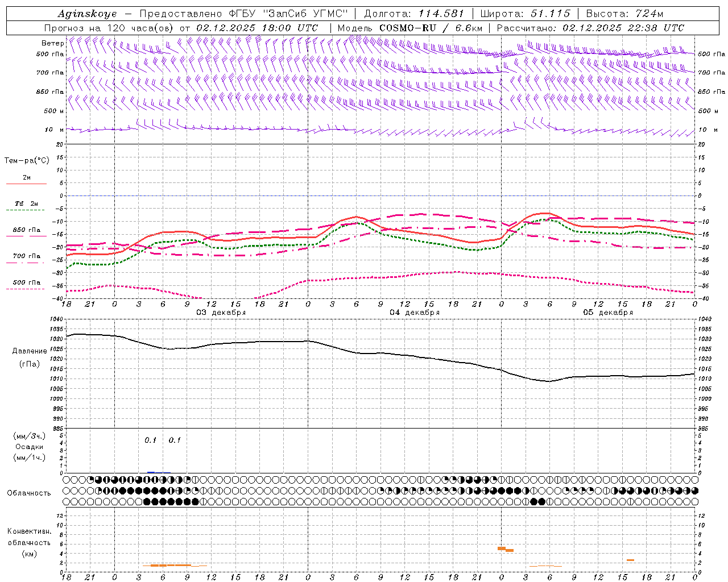Click the 'Тем-ра(°C)' temperature panel title
This screenshot has height=582, width=728.
click(x=27, y=161)
